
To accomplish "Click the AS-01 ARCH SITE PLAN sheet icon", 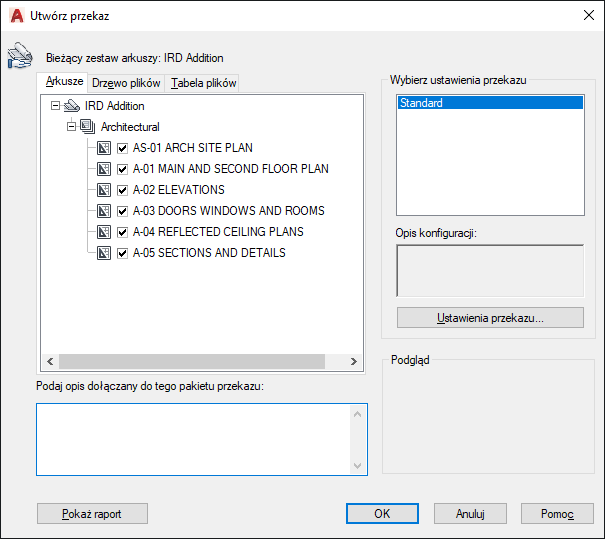I will (x=103, y=148).
